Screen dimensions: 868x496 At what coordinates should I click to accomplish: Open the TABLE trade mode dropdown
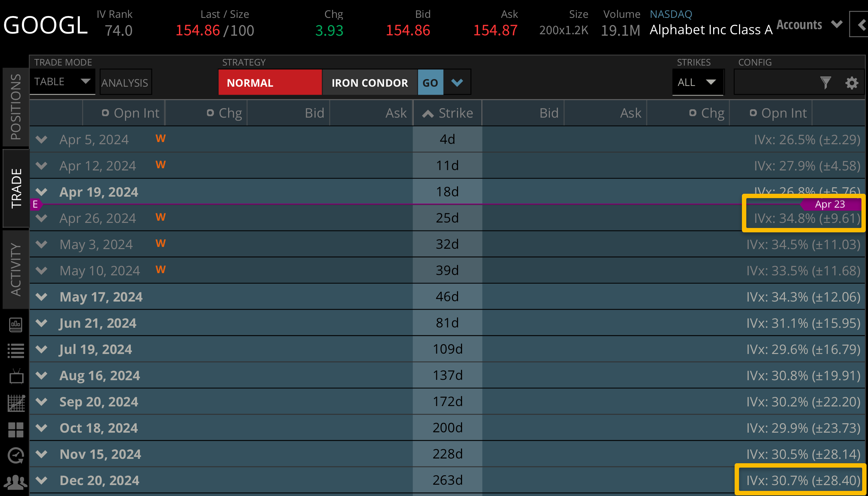(x=62, y=82)
